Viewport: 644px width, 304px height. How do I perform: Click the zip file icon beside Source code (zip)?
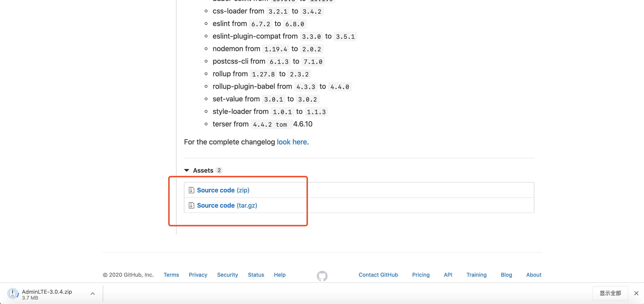pyautogui.click(x=191, y=190)
